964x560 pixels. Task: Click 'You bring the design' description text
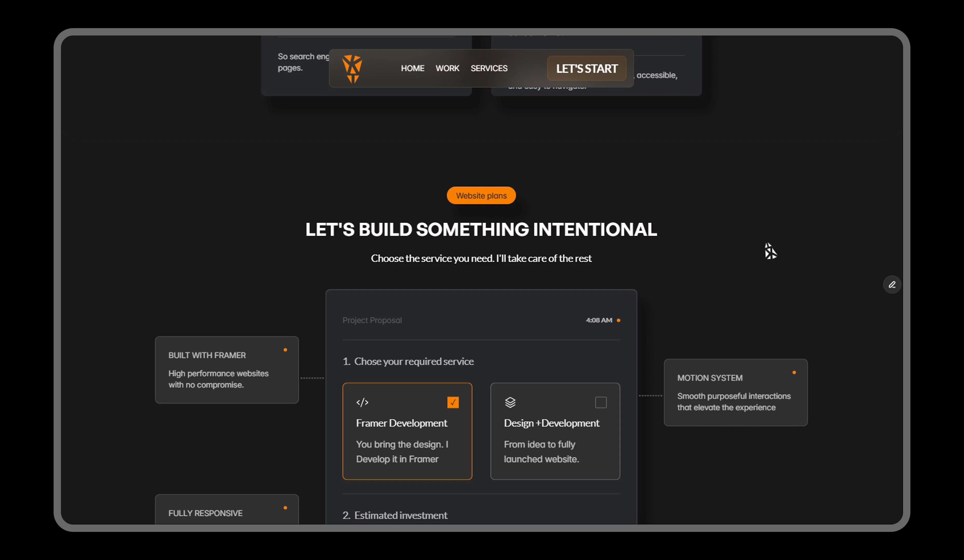point(402,451)
